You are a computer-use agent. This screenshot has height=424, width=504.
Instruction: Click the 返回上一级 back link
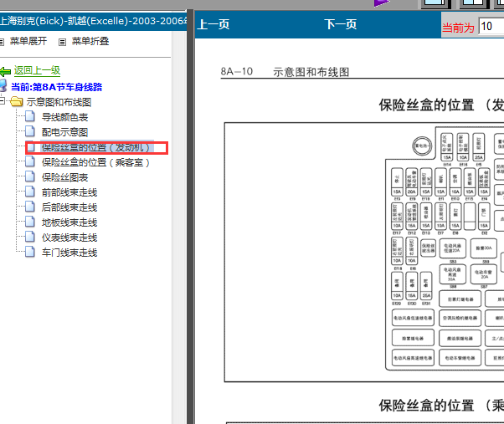click(x=38, y=70)
